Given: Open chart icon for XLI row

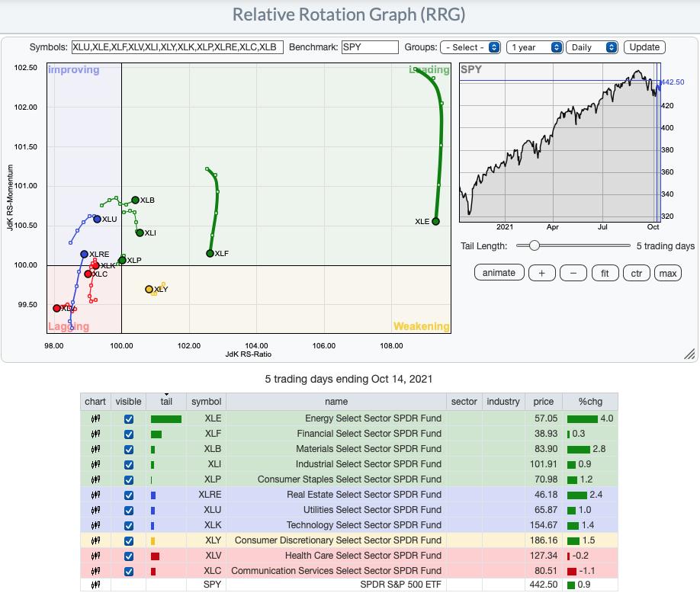Looking at the screenshot, I should tap(95, 464).
